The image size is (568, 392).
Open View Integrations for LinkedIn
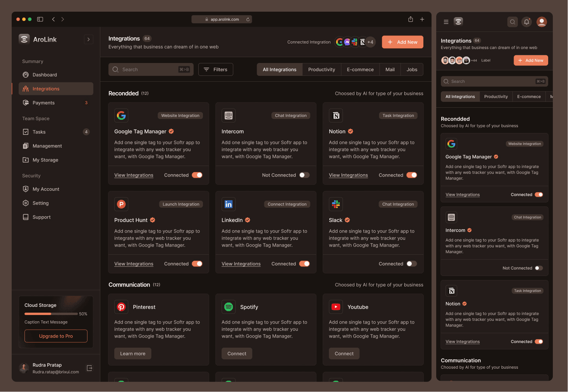(x=241, y=264)
